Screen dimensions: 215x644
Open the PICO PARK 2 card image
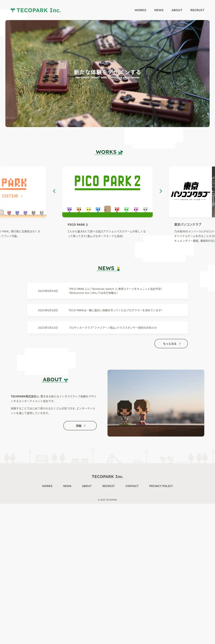pyautogui.click(x=107, y=192)
